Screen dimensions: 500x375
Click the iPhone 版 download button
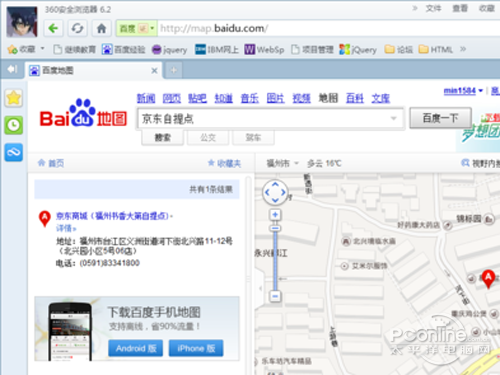[196, 348]
